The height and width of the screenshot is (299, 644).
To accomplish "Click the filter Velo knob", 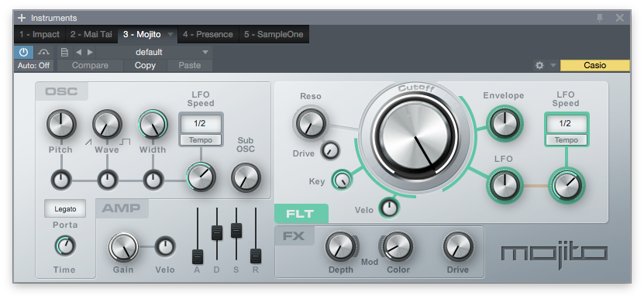I will click(388, 208).
